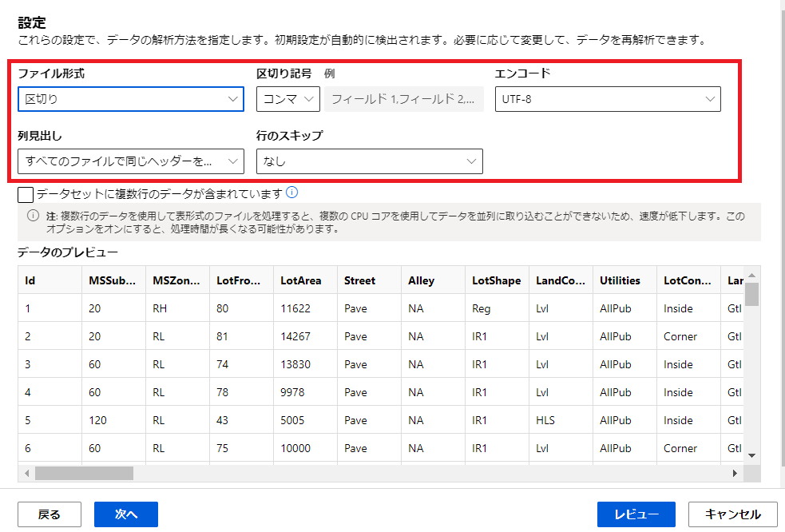Click the RH cell in MSZoning column
Image resolution: width=785 pixels, height=532 pixels.
177,308
